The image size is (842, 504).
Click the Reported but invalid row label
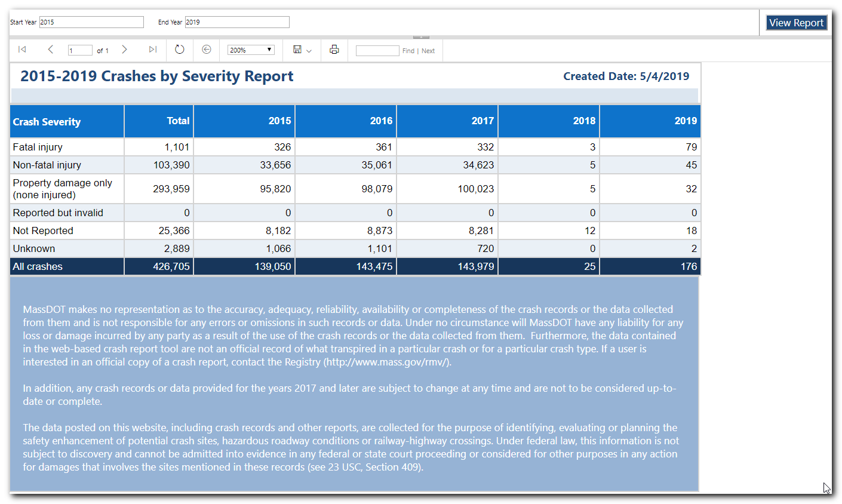(58, 213)
